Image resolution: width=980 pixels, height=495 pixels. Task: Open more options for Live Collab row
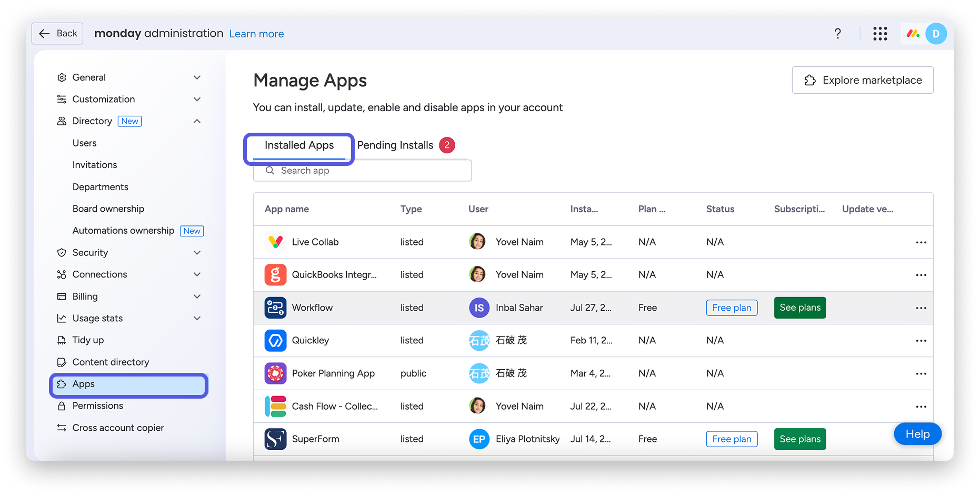[x=921, y=242]
